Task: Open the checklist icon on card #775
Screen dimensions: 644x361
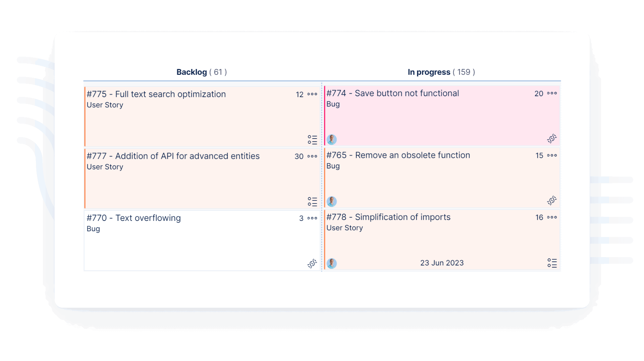Action: (x=312, y=140)
